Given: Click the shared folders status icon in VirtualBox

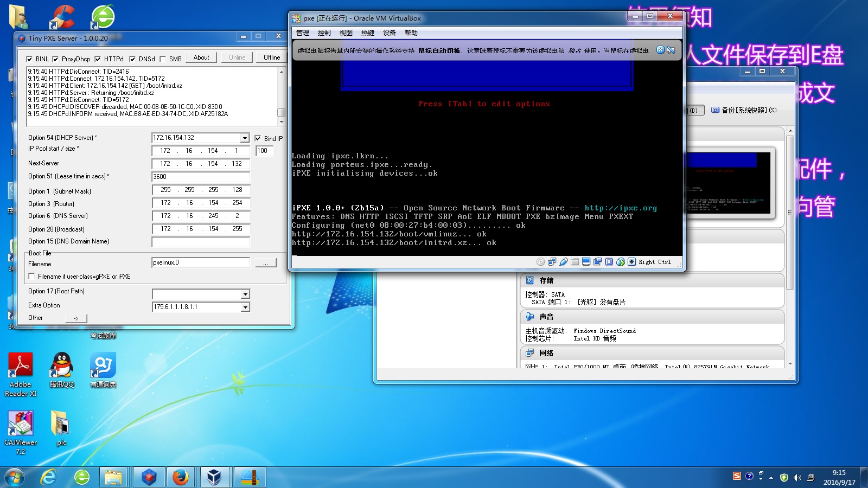Looking at the screenshot, I should [575, 262].
